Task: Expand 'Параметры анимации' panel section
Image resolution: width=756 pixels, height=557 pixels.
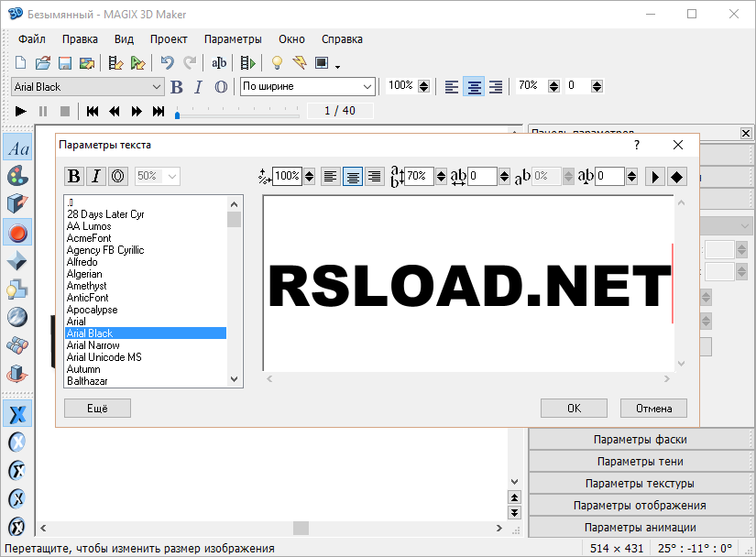Action: 640,527
